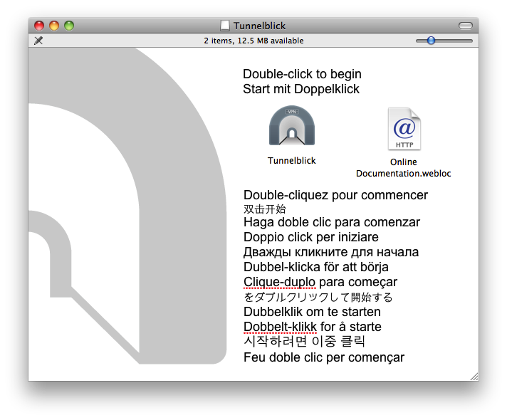Click the "Dubbel-klicka för att börja" text
The height and width of the screenshot is (420, 507).
coord(316,267)
